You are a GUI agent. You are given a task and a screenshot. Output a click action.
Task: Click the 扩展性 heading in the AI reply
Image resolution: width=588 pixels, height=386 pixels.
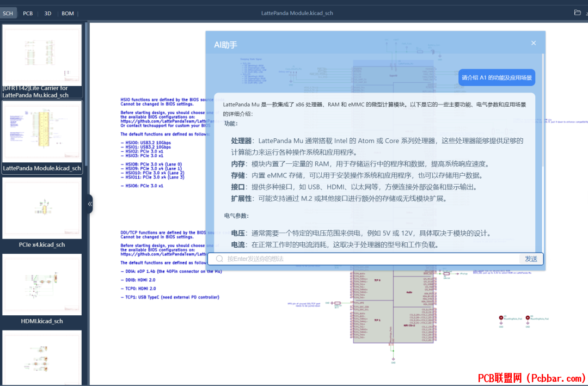point(241,199)
